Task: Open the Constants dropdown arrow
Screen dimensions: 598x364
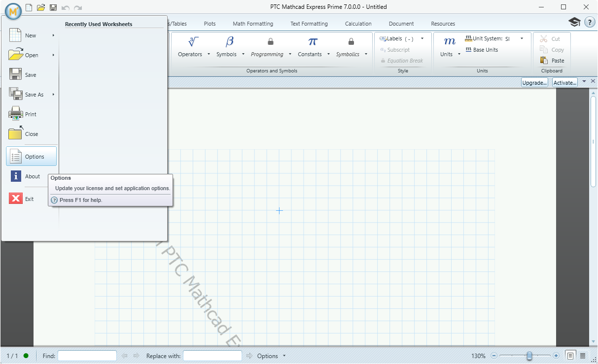Action: (328, 54)
